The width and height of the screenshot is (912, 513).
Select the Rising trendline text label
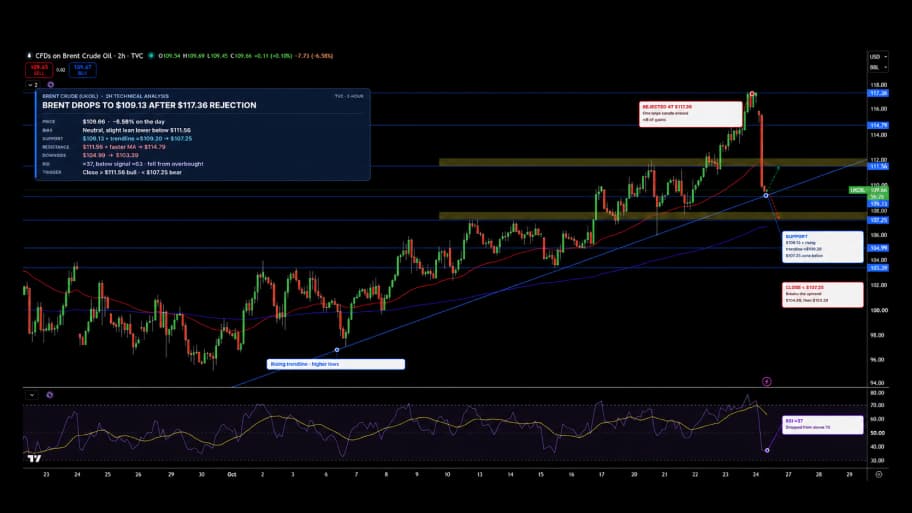coord(336,364)
